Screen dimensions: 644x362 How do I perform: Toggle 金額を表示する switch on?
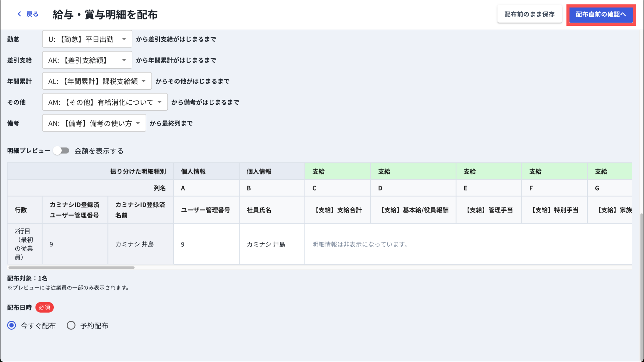click(x=61, y=151)
